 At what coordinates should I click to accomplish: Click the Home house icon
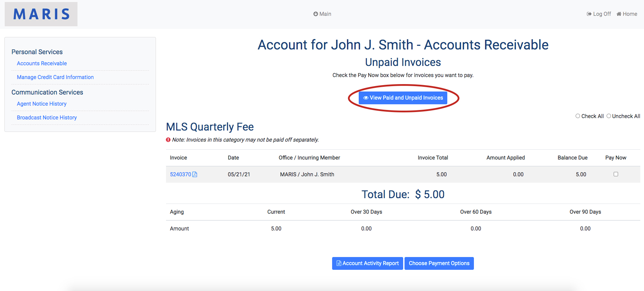coord(619,14)
